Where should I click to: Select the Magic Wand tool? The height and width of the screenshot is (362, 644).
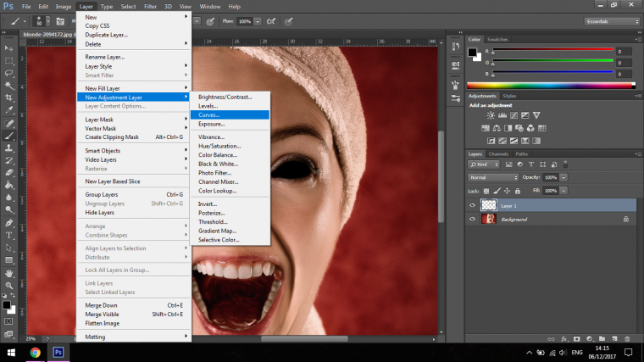[x=8, y=85]
